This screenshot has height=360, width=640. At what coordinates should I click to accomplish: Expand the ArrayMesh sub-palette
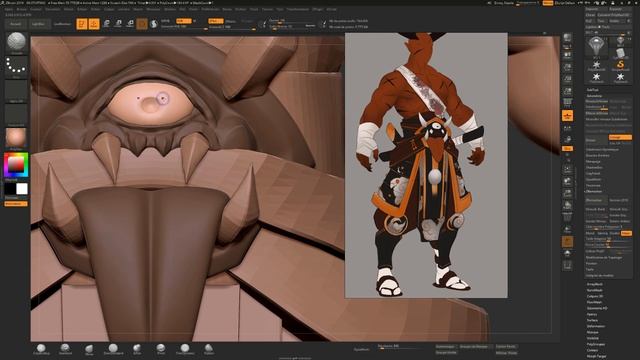pyautogui.click(x=595, y=284)
